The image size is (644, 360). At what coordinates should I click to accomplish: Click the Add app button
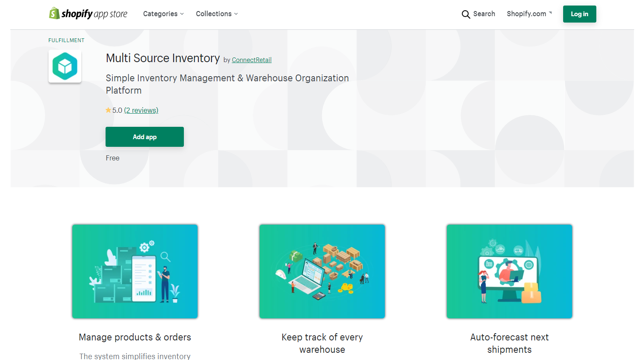pos(144,137)
